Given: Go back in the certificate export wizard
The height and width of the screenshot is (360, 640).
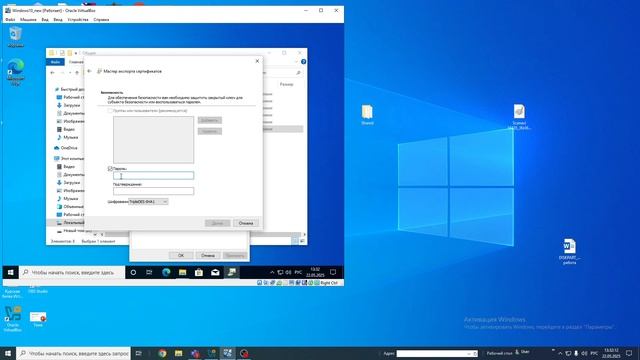Looking at the screenshot, I should pyautogui.click(x=89, y=71).
